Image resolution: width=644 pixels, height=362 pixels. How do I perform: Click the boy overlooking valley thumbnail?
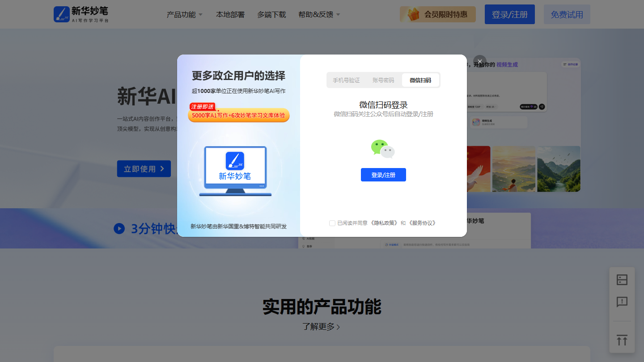tap(513, 169)
